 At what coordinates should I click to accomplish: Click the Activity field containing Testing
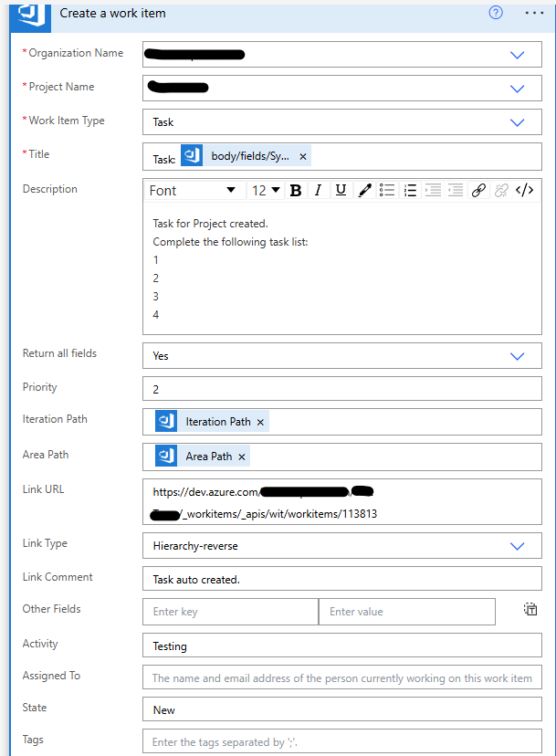click(341, 646)
